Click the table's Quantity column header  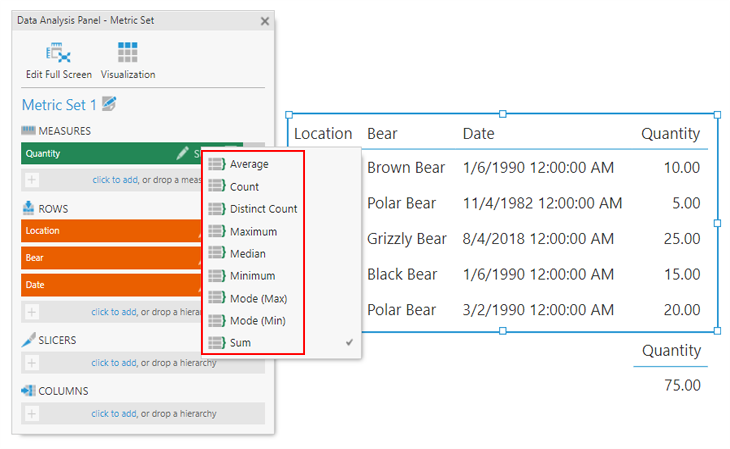point(670,134)
